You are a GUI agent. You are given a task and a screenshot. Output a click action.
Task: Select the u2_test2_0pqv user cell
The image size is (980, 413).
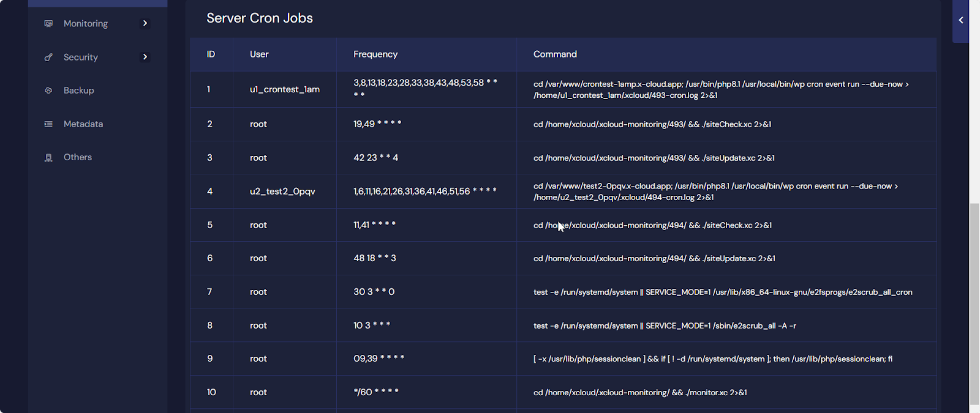[282, 192]
